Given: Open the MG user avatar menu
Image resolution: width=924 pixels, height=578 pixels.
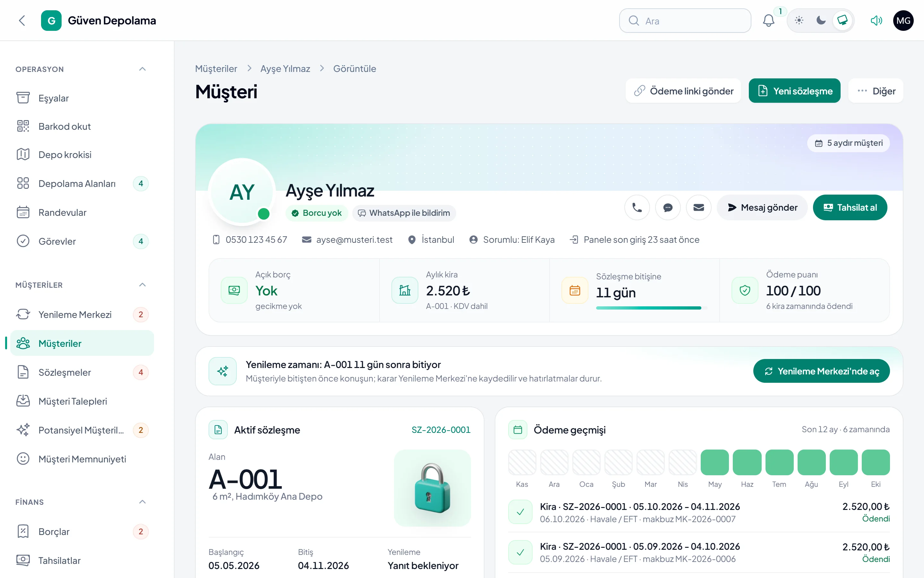Looking at the screenshot, I should point(903,21).
